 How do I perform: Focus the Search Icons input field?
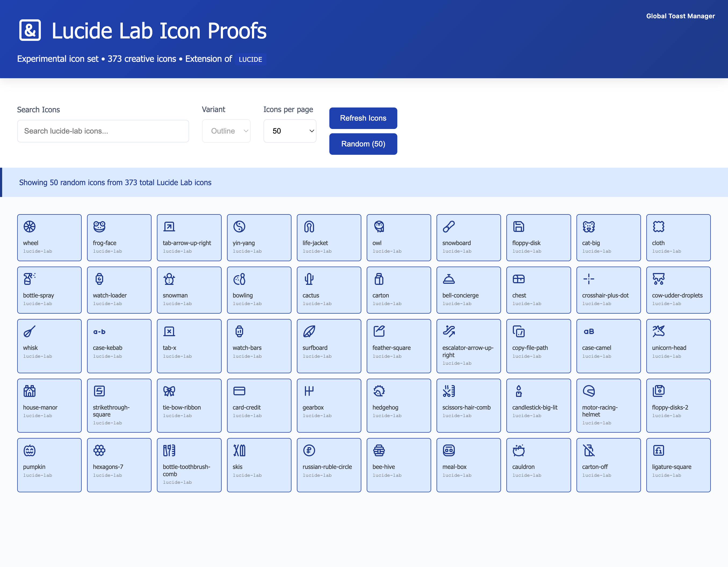pyautogui.click(x=103, y=131)
